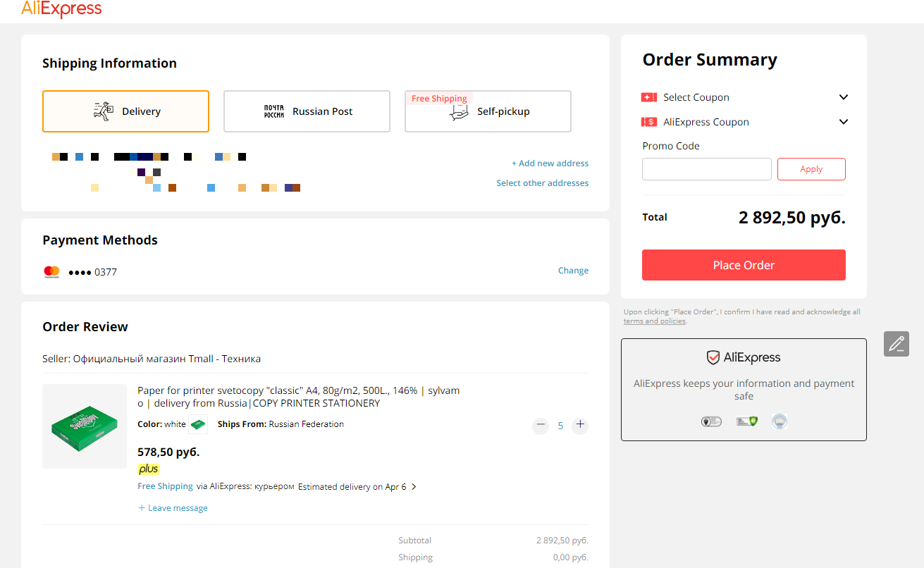924x568 pixels.
Task: Click the AliExpress logo in the header
Action: click(x=61, y=9)
